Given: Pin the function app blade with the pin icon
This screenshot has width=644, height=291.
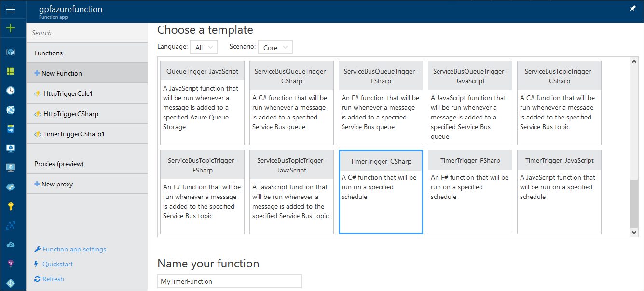Looking at the screenshot, I should [x=633, y=9].
